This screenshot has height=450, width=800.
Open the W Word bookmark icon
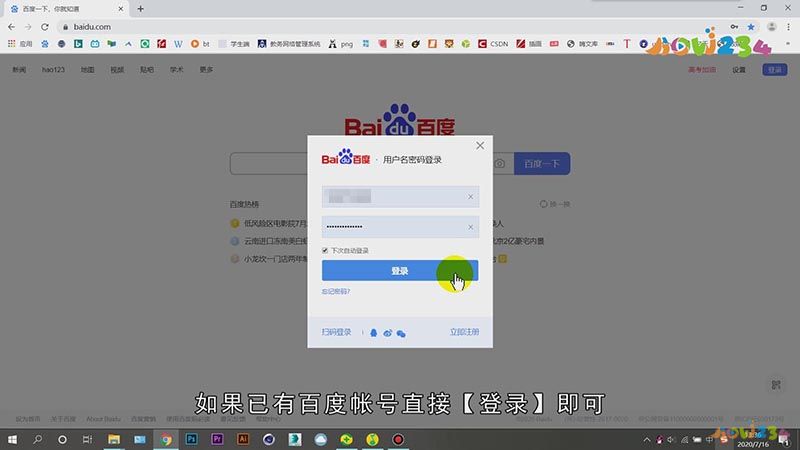[x=178, y=44]
